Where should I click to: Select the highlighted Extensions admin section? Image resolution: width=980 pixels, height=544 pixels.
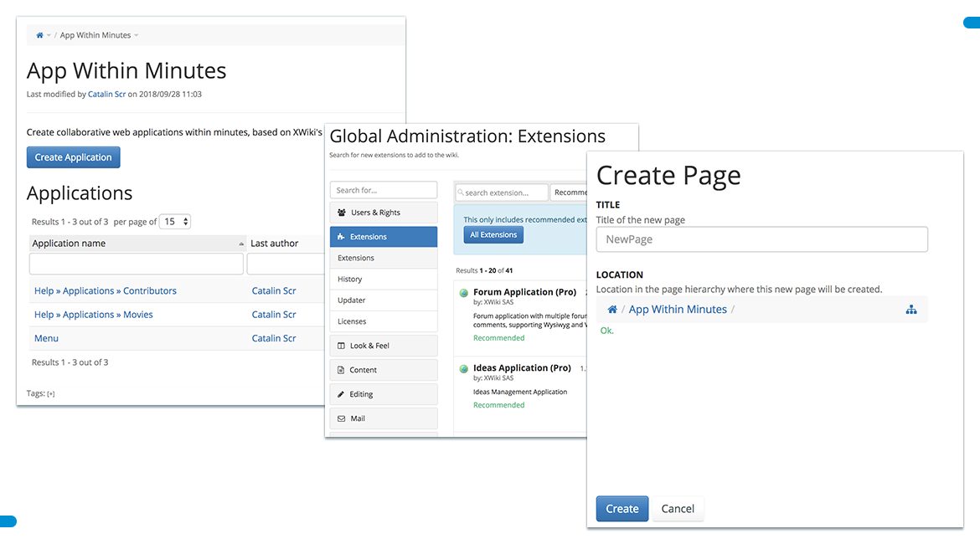click(x=383, y=237)
